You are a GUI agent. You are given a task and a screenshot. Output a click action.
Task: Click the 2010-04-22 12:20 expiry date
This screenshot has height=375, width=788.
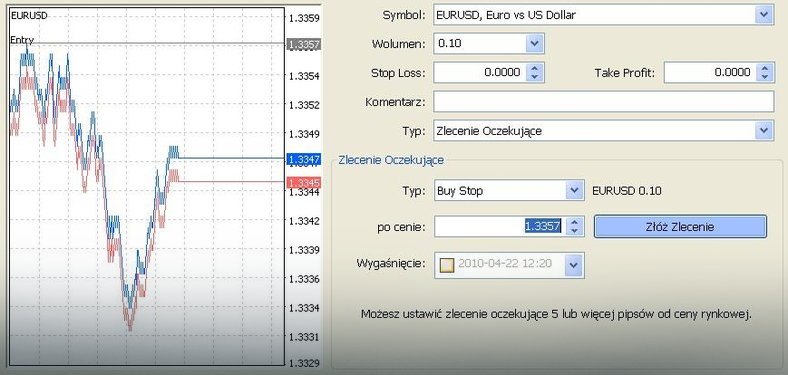tap(505, 263)
